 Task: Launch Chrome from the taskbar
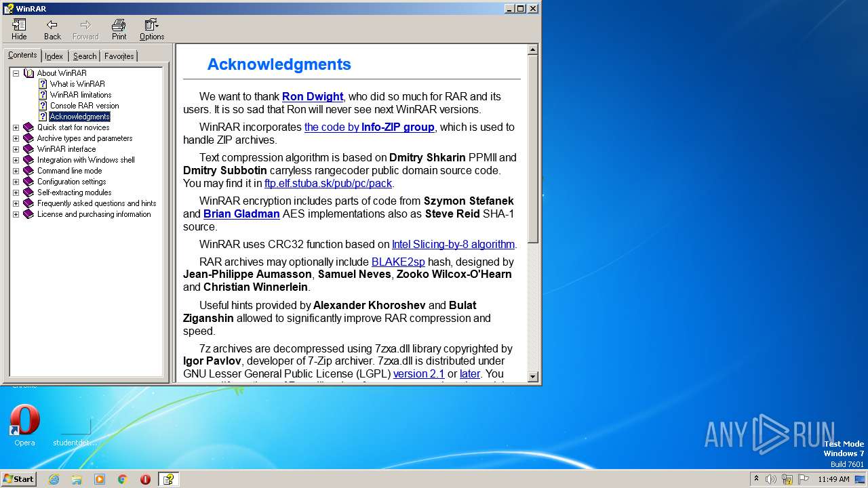tap(122, 479)
